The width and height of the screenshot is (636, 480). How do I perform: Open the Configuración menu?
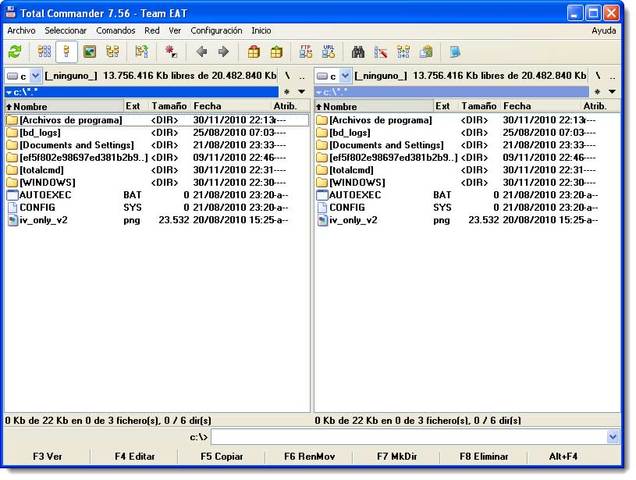coord(216,30)
